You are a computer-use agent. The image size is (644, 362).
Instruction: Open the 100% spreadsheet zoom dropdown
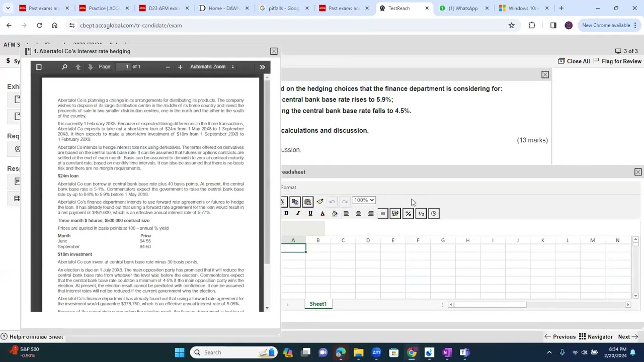364,200
